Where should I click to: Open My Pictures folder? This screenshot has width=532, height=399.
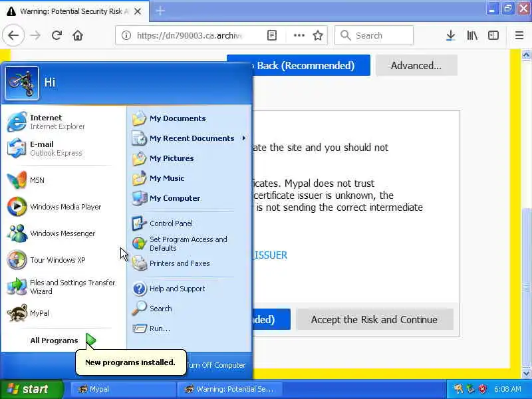[x=190, y=158]
